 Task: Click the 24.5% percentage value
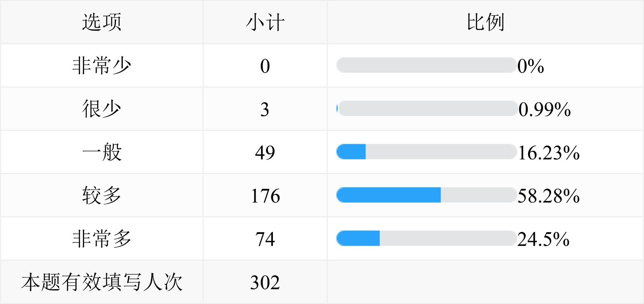(x=543, y=239)
